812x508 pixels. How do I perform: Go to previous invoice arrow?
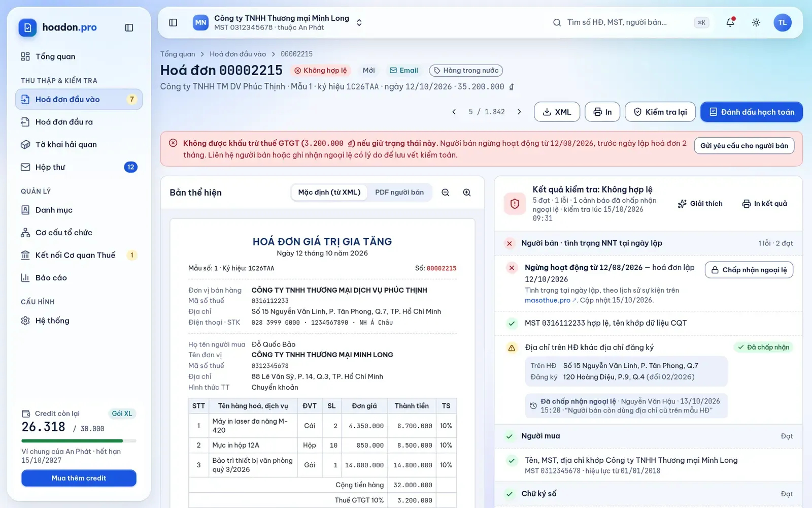(454, 112)
